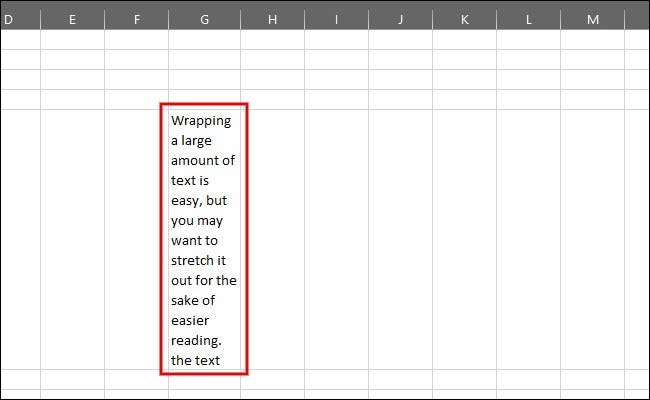
Task: Select column J header
Action: pos(400,19)
